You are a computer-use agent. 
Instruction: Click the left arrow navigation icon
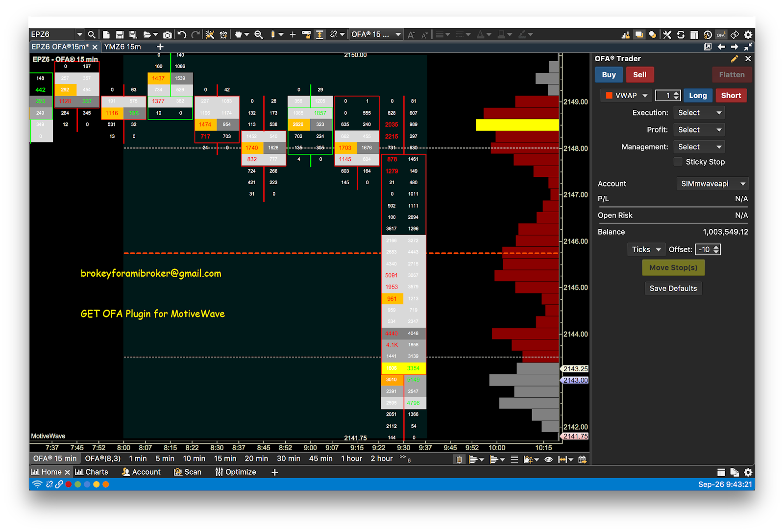click(721, 47)
